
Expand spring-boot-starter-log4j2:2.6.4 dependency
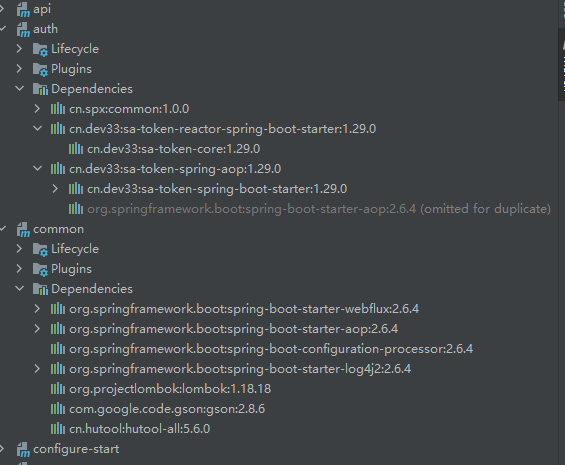point(37,369)
